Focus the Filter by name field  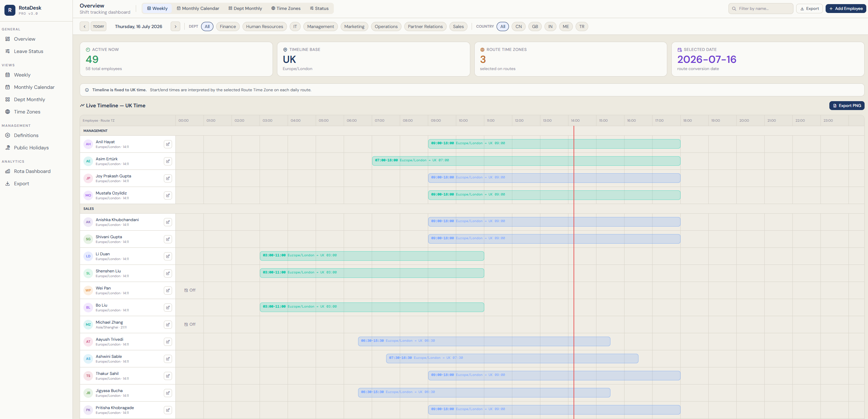761,9
